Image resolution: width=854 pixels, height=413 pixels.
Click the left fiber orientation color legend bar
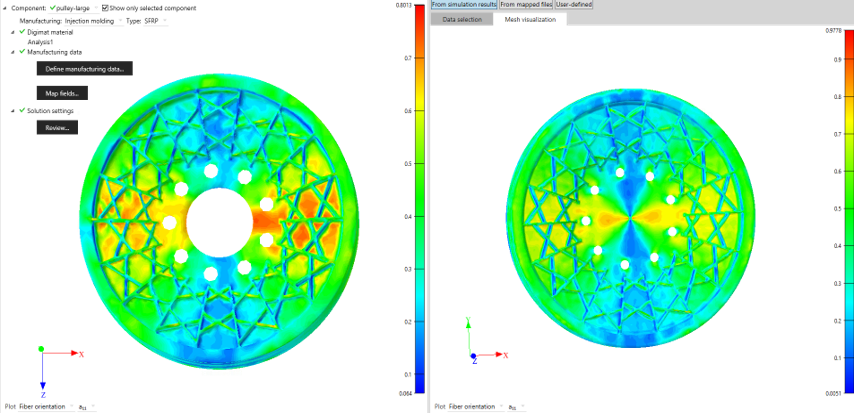tap(420, 198)
